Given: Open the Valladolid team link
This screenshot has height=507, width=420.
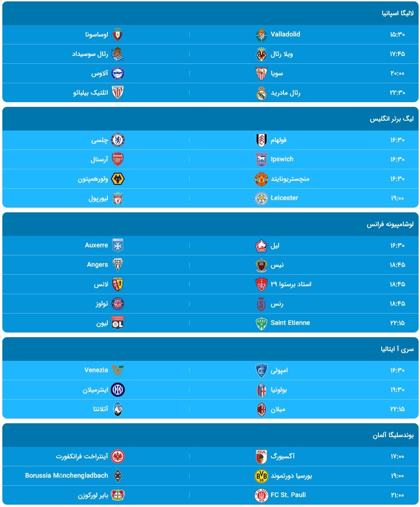Looking at the screenshot, I should pos(285,35).
